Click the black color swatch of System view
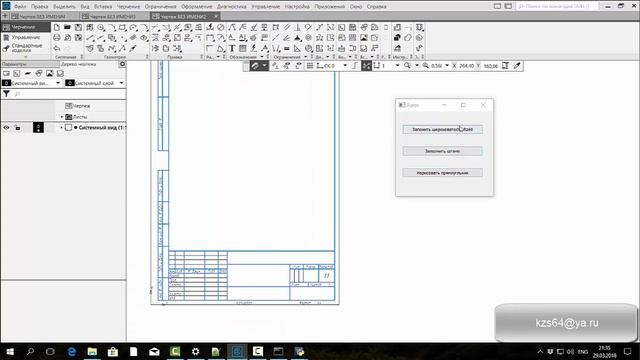 click(38, 128)
